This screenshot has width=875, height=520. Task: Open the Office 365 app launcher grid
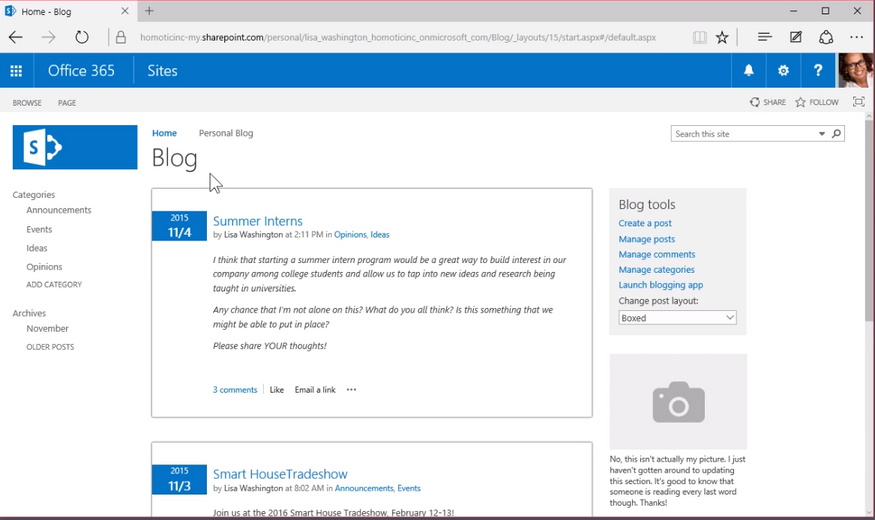click(x=16, y=71)
